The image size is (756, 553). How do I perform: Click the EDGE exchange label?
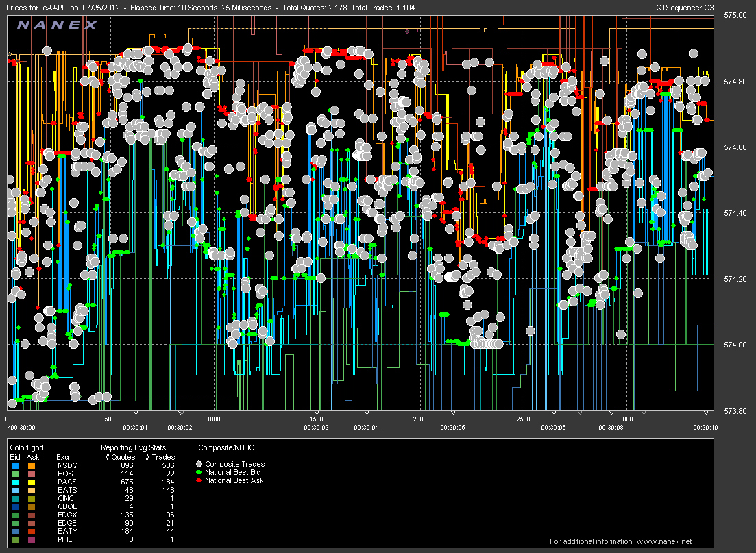click(x=67, y=523)
